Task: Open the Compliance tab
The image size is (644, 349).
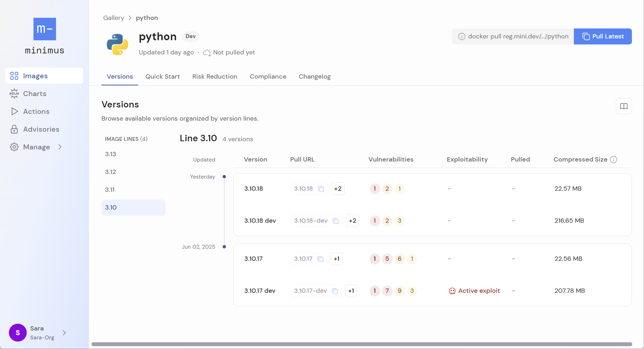Action: pos(268,76)
